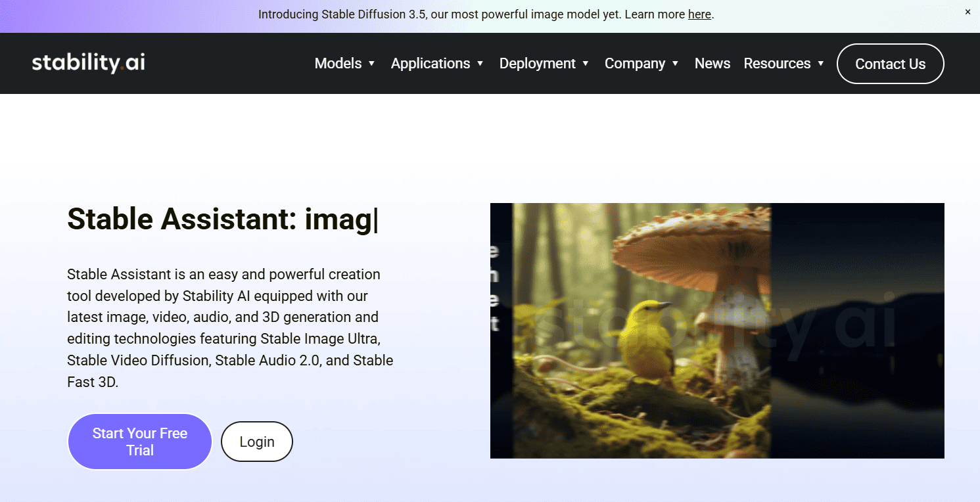The image size is (980, 502).
Task: Expand the arrow next to Resources
Action: click(821, 64)
